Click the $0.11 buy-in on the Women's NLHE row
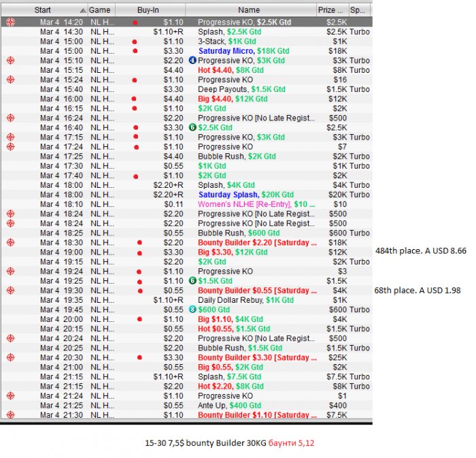The width and height of the screenshot is (476, 458). [173, 204]
